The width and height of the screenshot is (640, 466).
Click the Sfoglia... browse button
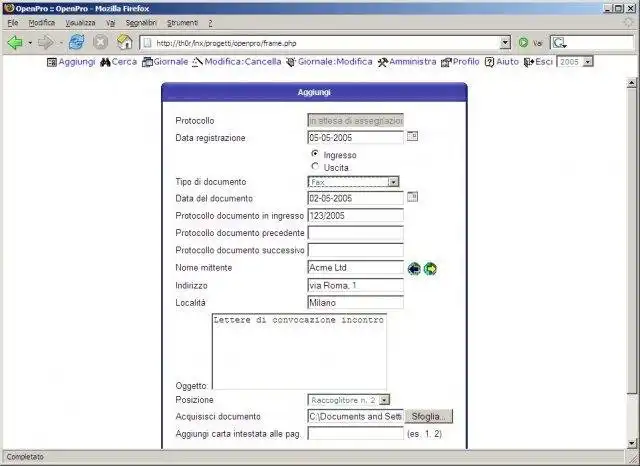429,416
